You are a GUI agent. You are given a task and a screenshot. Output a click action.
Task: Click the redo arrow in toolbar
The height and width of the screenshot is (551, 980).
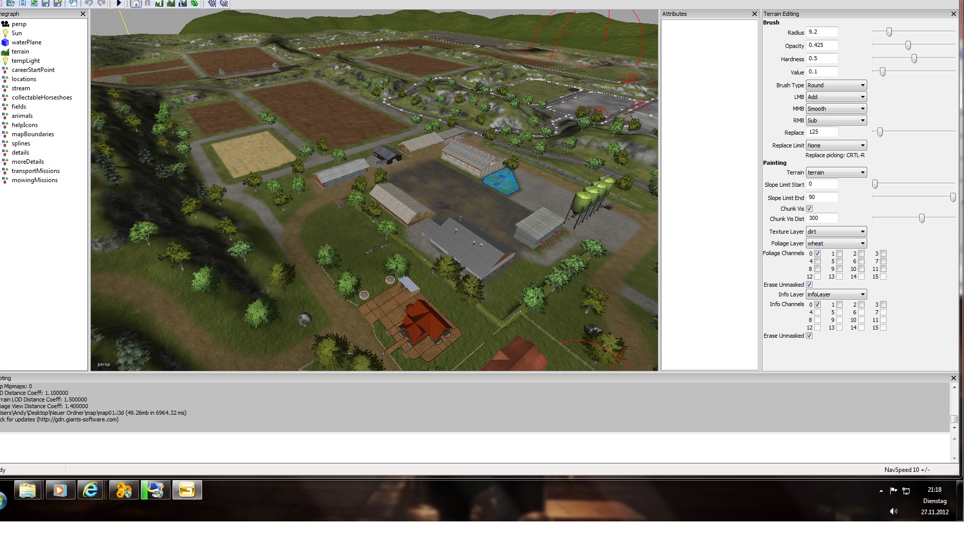tap(101, 3)
